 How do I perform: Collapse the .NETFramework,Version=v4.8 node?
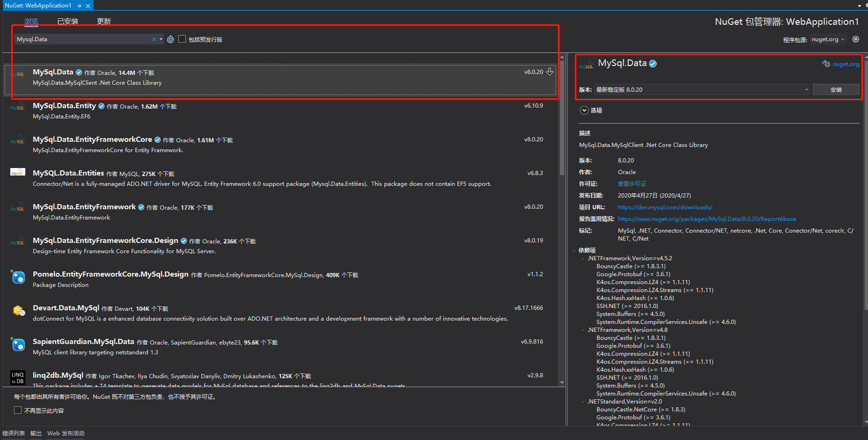click(583, 330)
